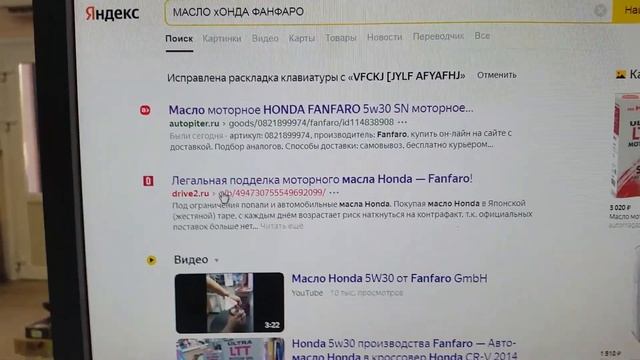Screen dimensions: 640x360
Task: Click the autopiter.ru domain link
Action: coord(194,123)
